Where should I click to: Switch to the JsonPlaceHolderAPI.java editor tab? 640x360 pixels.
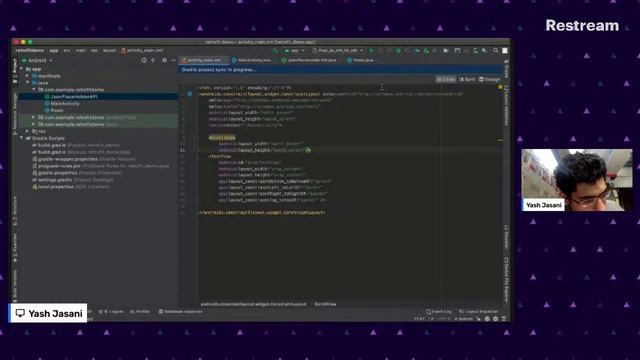click(312, 60)
